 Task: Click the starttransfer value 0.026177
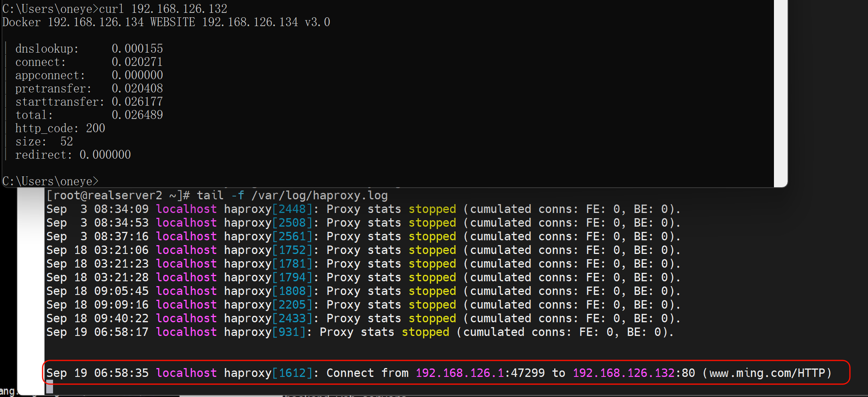[137, 102]
